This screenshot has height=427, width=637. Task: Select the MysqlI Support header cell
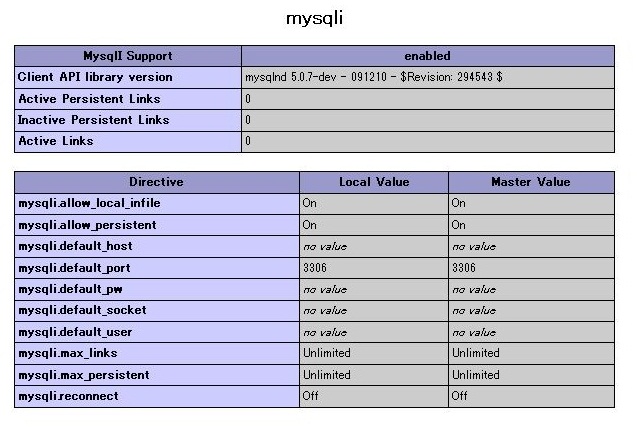pyautogui.click(x=128, y=56)
